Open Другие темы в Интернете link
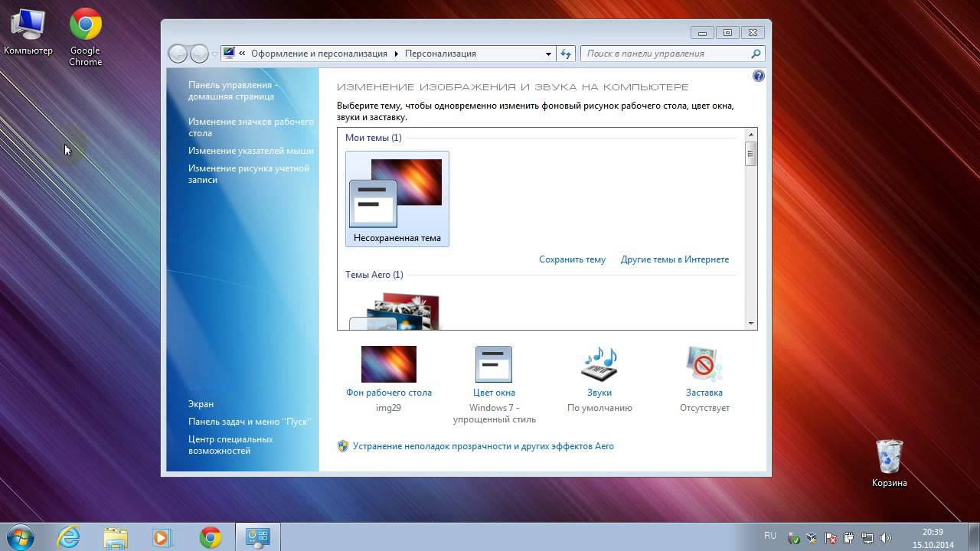The width and height of the screenshot is (980, 551). tap(675, 259)
